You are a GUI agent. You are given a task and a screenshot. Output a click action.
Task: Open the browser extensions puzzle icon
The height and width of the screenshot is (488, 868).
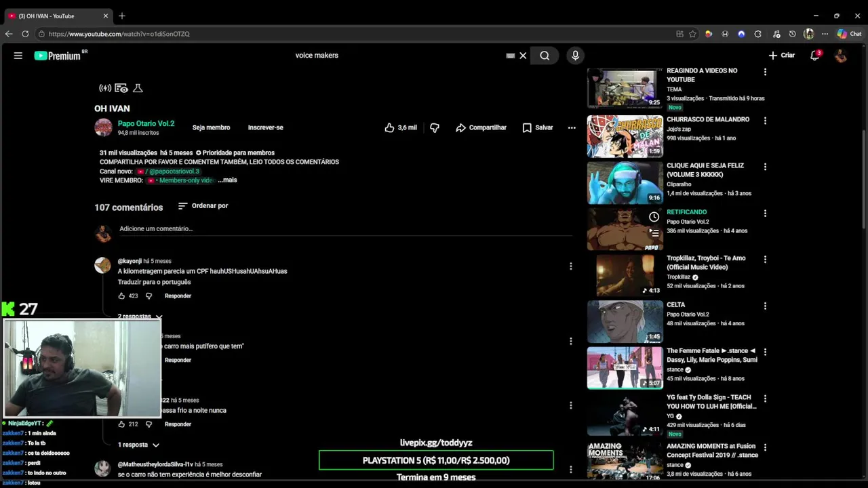click(757, 34)
